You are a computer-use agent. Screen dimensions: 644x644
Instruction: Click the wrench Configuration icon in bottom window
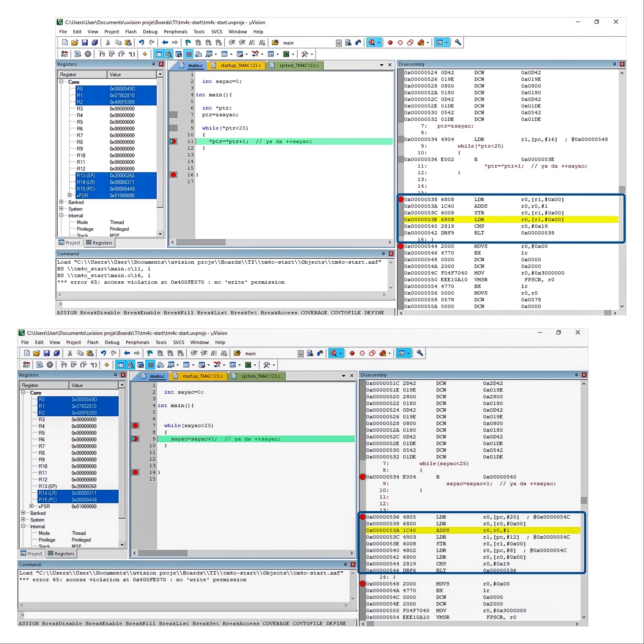[x=420, y=354]
